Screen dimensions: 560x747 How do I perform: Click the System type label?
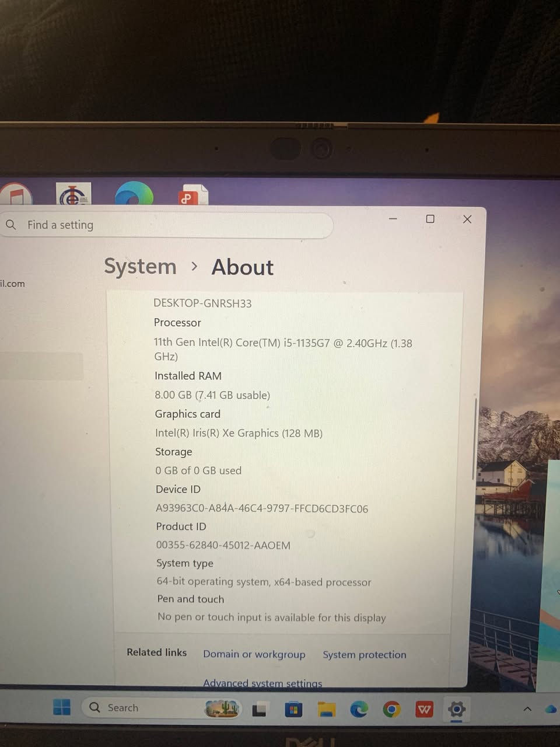[x=185, y=563]
